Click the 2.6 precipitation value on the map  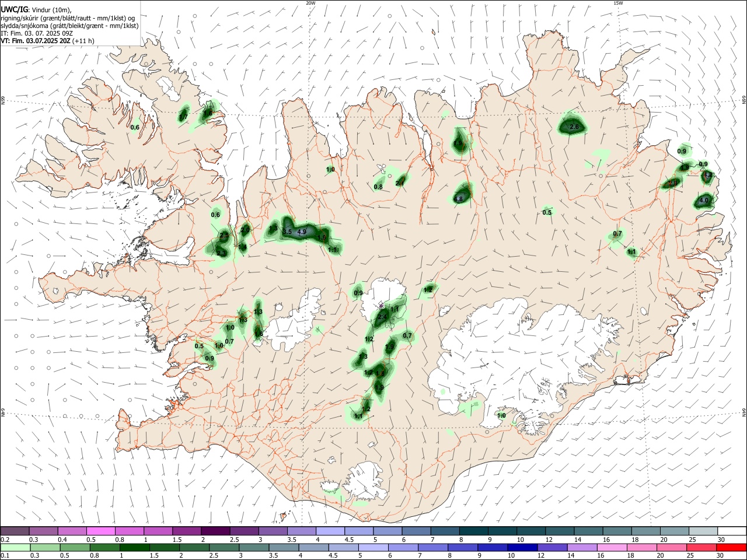point(574,127)
